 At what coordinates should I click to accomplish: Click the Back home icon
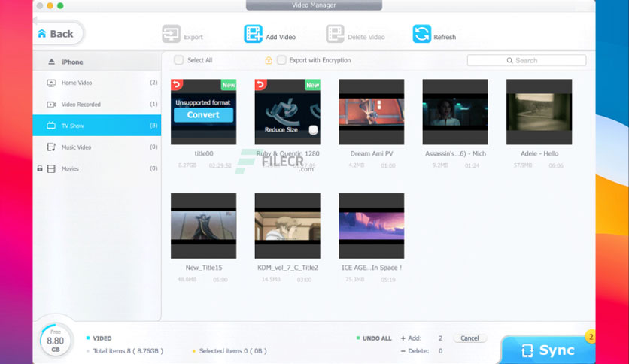pyautogui.click(x=42, y=34)
